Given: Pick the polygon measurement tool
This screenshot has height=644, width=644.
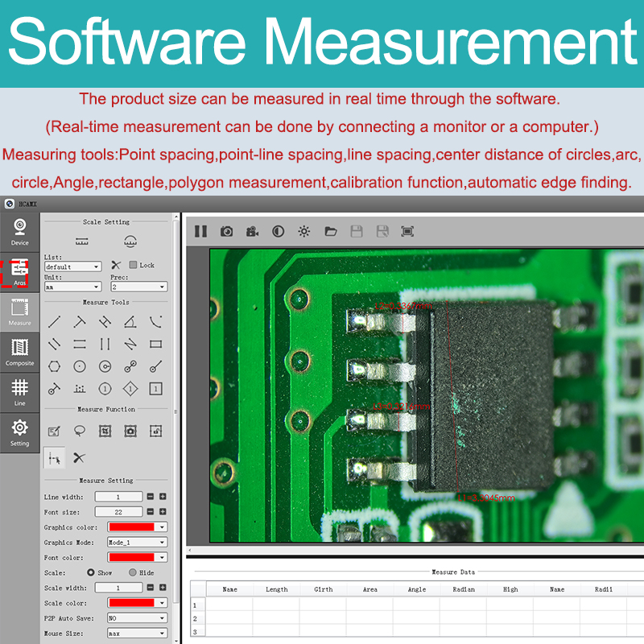Looking at the screenshot, I should click(x=54, y=366).
